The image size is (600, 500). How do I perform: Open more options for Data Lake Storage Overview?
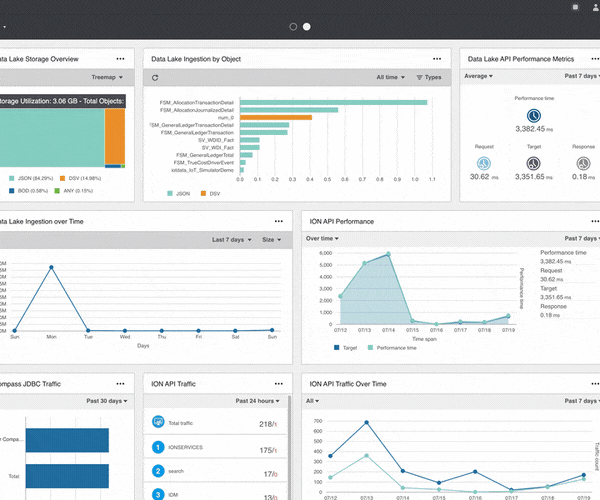[x=120, y=59]
